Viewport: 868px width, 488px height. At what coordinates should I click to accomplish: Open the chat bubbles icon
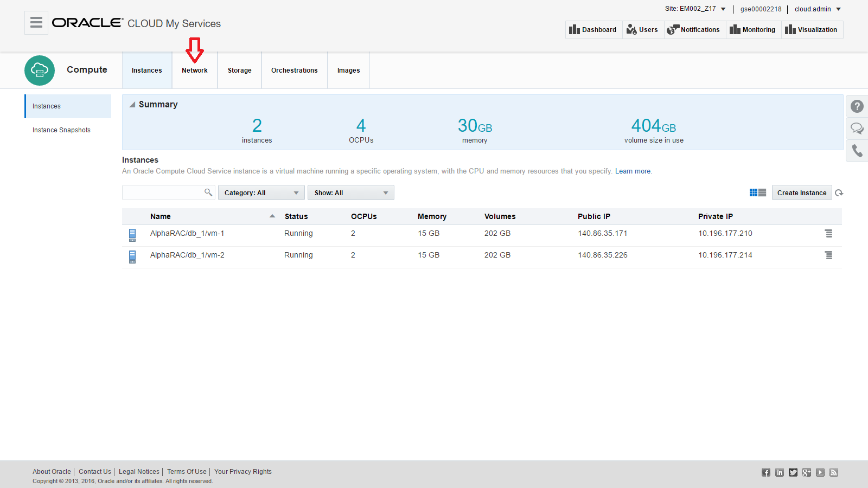point(857,129)
